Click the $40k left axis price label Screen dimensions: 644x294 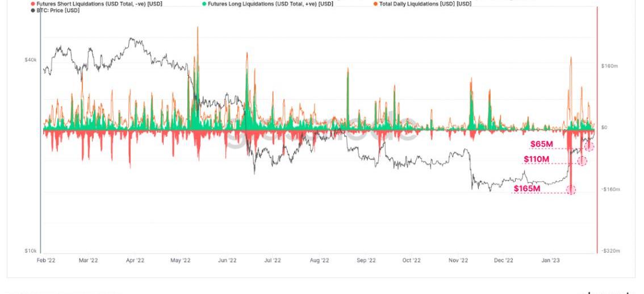(x=30, y=60)
